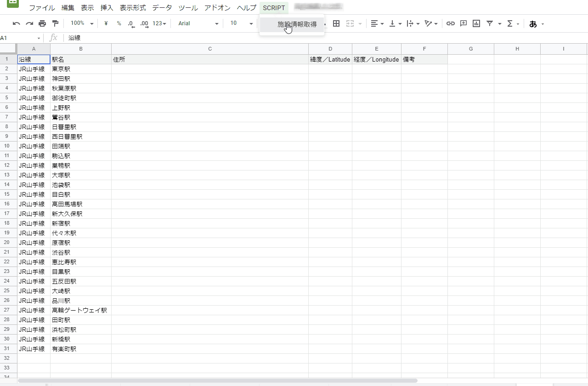Open the Borders grid icon
Image resolution: width=588 pixels, height=386 pixels.
tap(336, 23)
